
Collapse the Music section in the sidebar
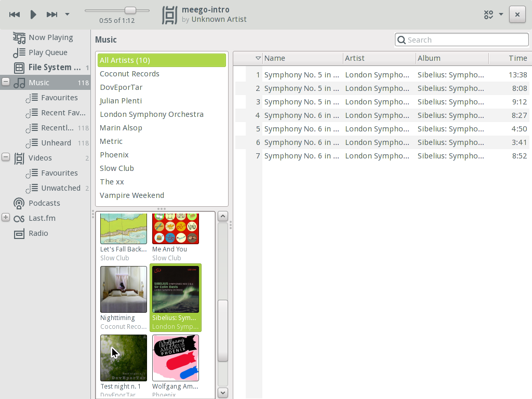point(5,82)
